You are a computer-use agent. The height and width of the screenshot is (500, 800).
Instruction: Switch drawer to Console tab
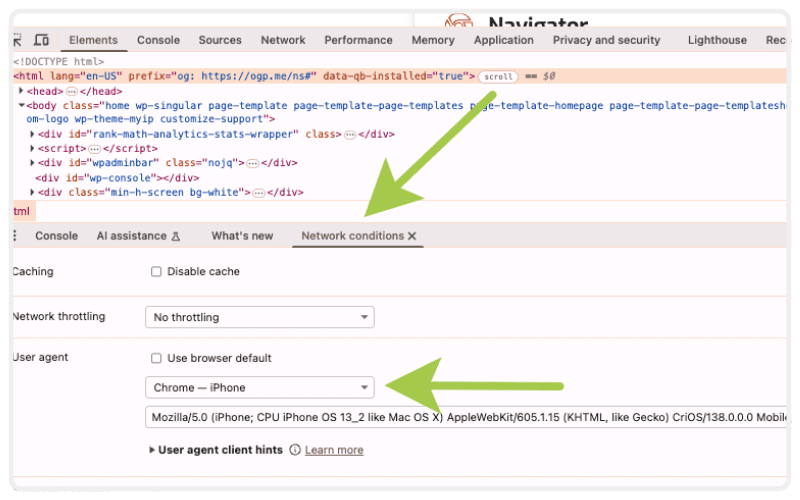point(57,236)
